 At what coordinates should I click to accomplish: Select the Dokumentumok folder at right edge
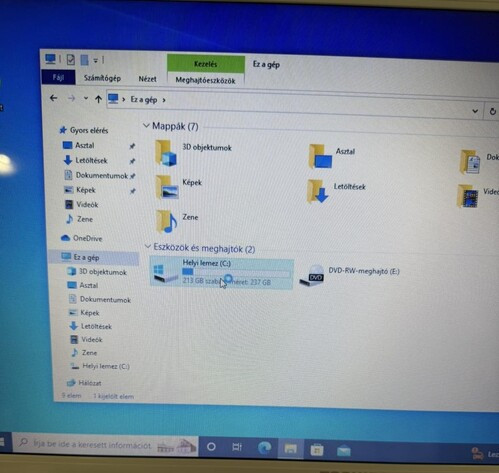[479, 162]
